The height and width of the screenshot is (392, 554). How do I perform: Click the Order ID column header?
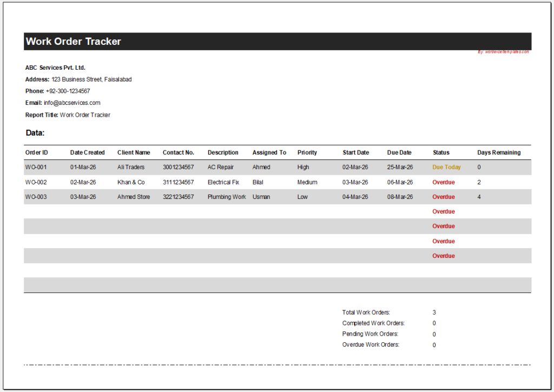[36, 152]
